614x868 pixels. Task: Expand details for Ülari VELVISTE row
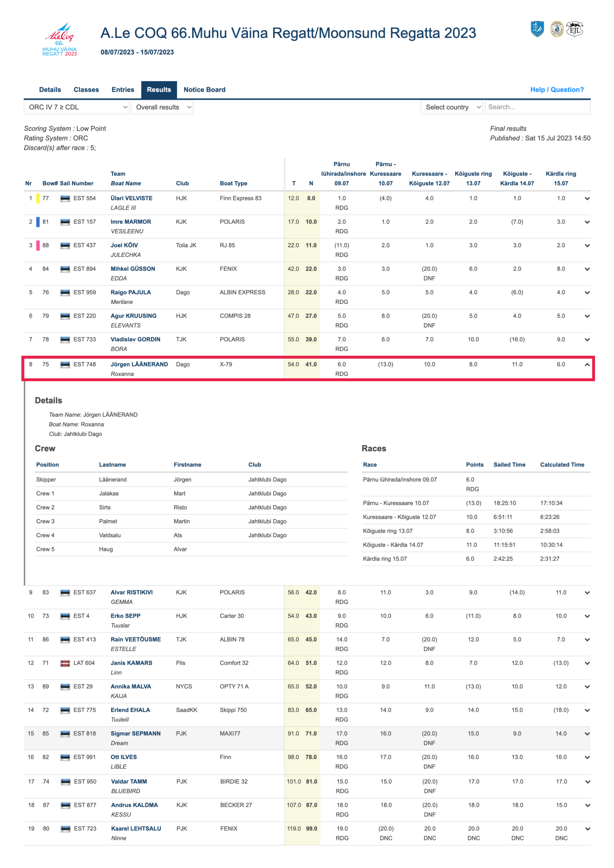click(x=587, y=199)
